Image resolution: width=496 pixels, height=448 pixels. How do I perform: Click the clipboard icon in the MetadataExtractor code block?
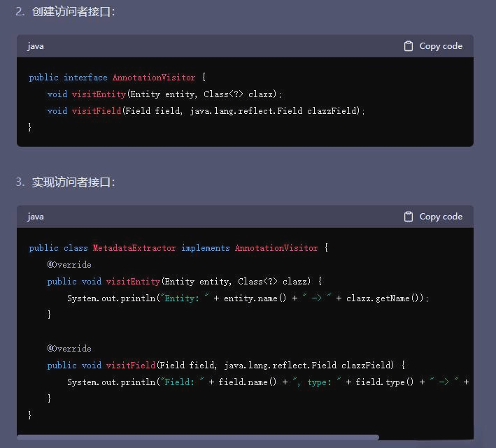(x=408, y=217)
